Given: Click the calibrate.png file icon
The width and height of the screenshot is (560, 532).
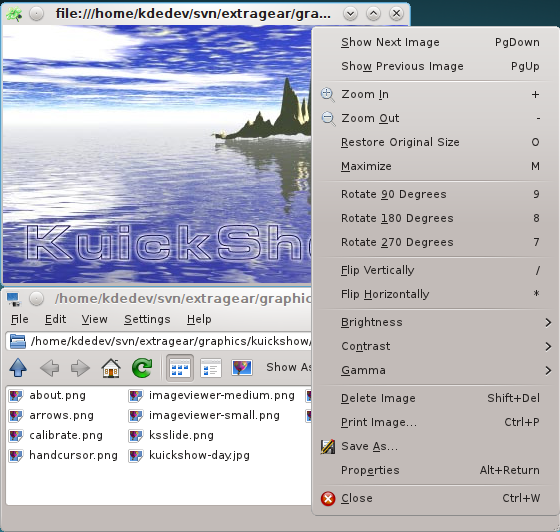Looking at the screenshot, I should click(x=16, y=436).
